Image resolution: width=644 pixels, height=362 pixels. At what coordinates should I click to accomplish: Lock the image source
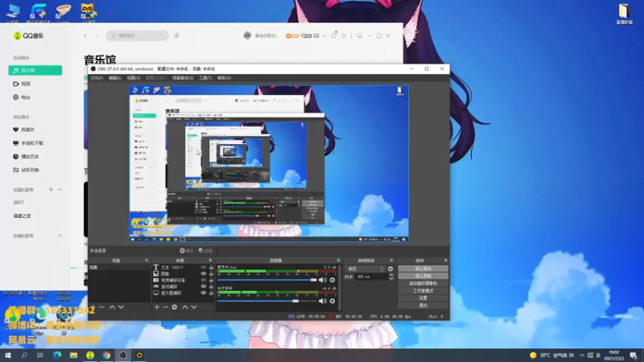(211, 274)
